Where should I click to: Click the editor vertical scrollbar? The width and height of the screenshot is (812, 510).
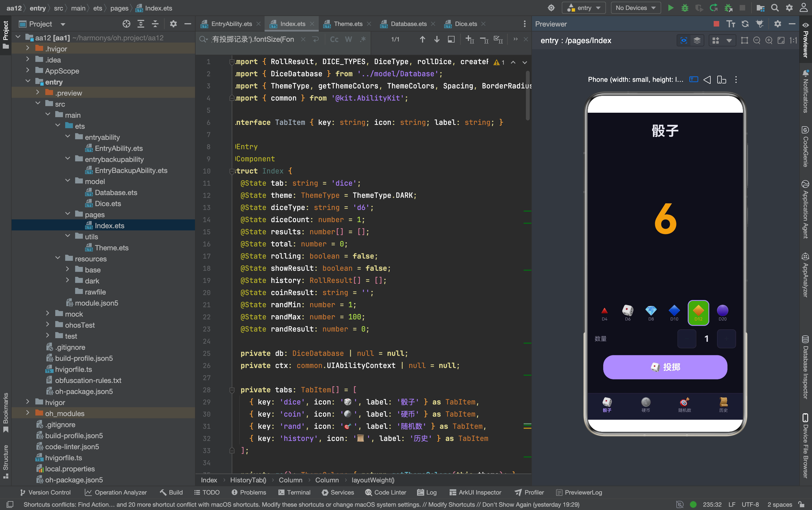click(528, 96)
